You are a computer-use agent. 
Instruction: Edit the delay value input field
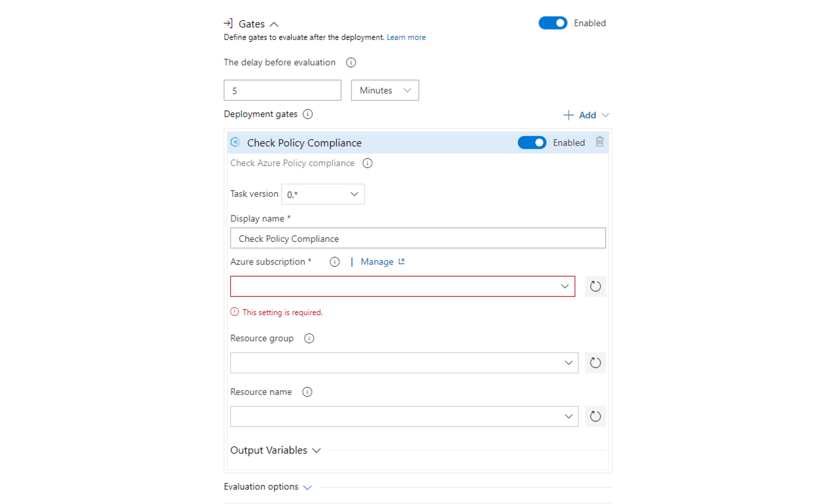[282, 90]
